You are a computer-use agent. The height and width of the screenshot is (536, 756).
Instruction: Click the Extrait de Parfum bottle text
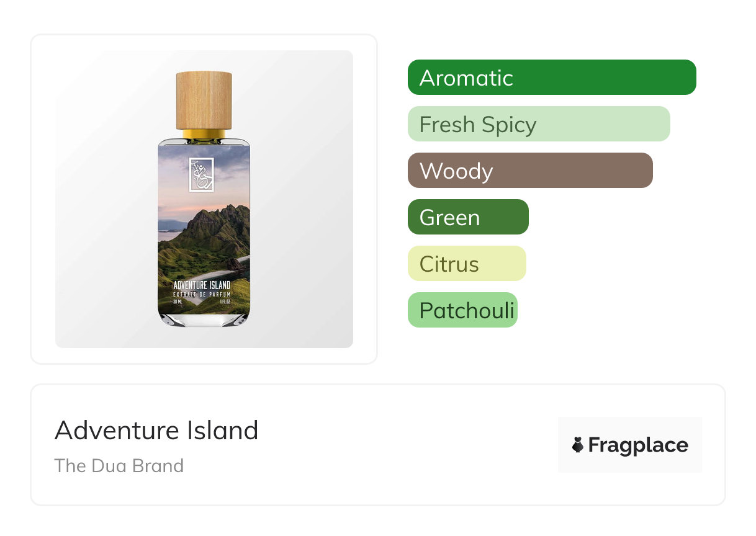(202, 293)
